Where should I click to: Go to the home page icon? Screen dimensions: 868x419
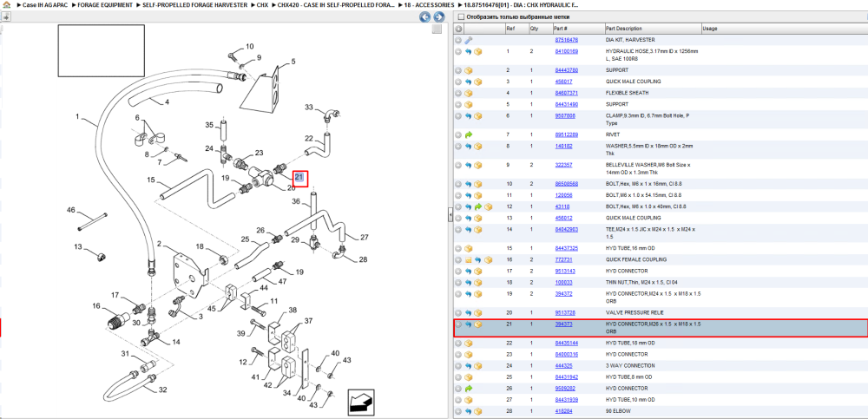click(x=6, y=4)
